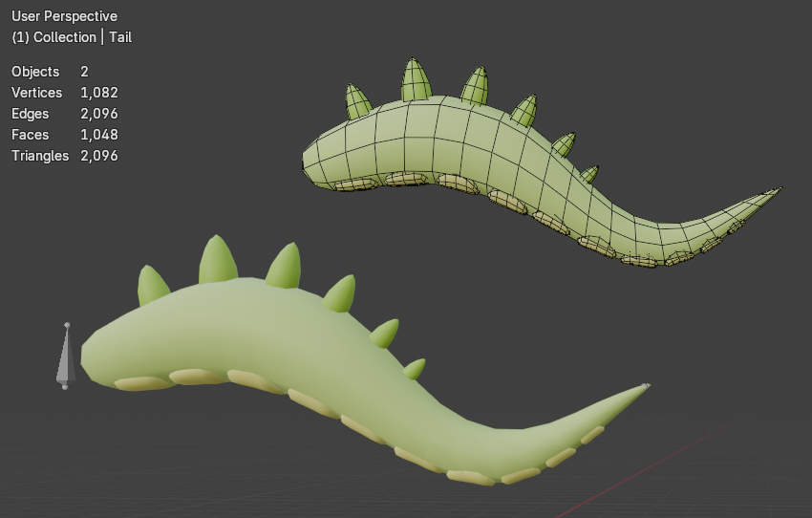Image resolution: width=812 pixels, height=518 pixels.
Task: Click the Edges statistic 2,096
Action: pyautogui.click(x=99, y=114)
